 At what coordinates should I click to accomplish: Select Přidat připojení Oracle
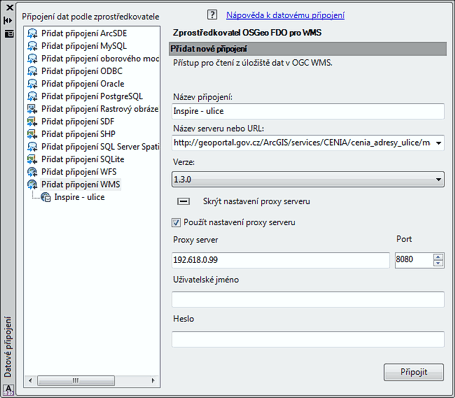pyautogui.click(x=83, y=84)
